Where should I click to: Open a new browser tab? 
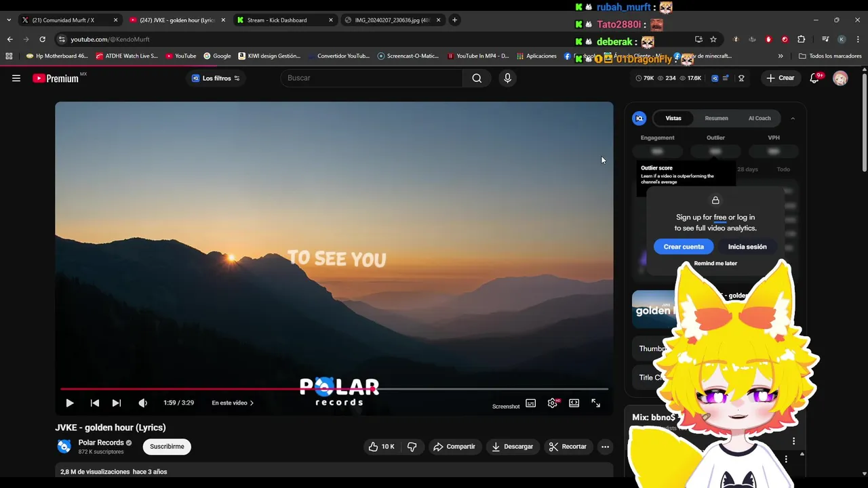pyautogui.click(x=454, y=20)
